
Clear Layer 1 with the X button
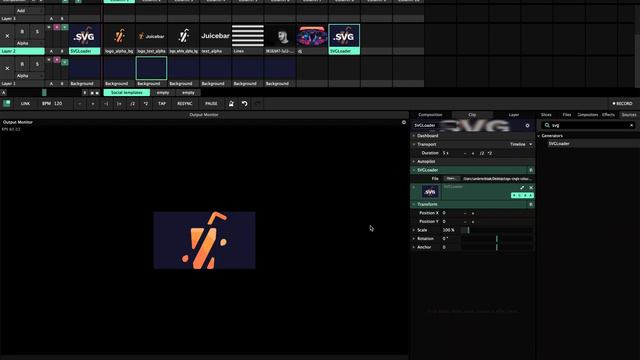pyautogui.click(x=7, y=68)
